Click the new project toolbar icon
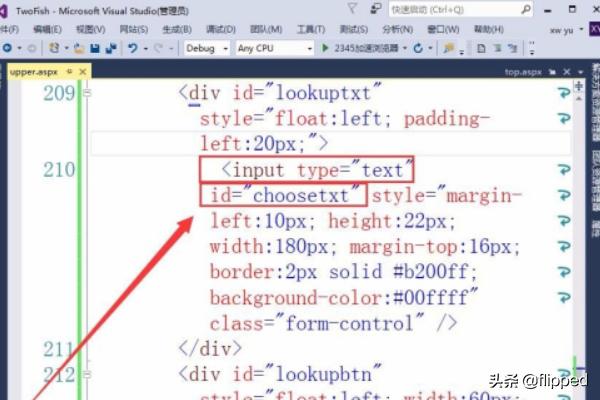The height and width of the screenshot is (400, 600). [x=54, y=48]
